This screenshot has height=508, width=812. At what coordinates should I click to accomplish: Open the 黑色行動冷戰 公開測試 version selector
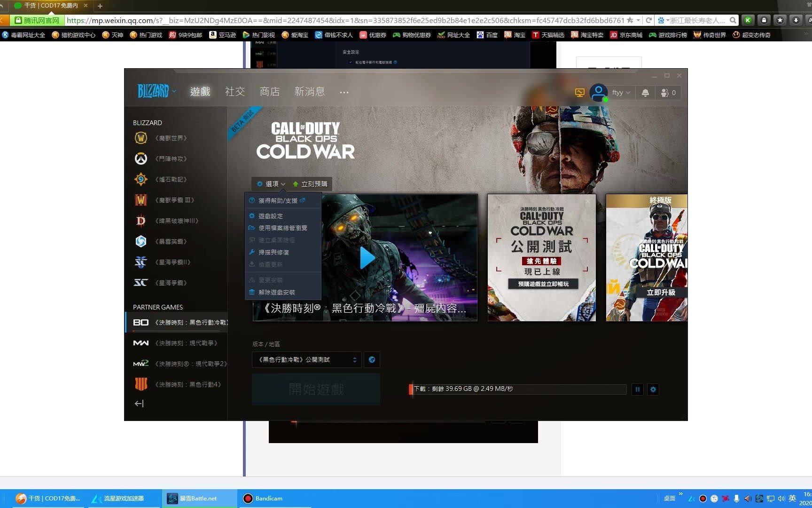(x=306, y=359)
